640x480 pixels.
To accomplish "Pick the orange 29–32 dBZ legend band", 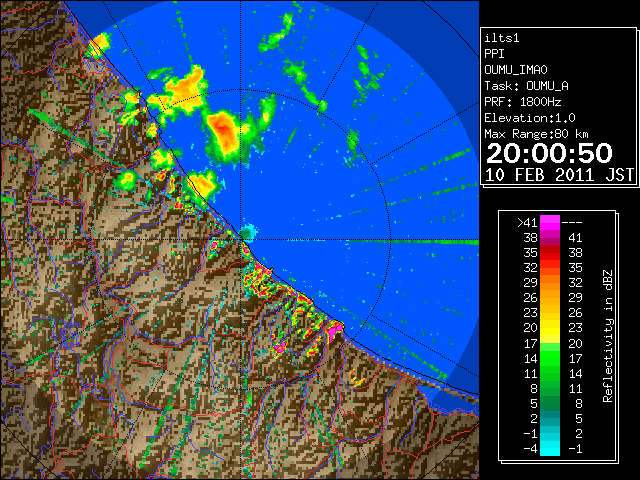I will click(550, 283).
